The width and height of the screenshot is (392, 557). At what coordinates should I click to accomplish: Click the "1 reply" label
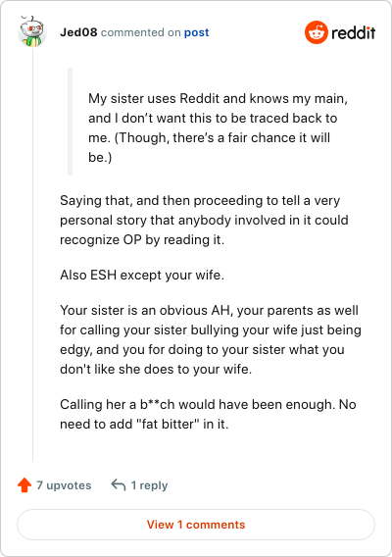pyautogui.click(x=149, y=485)
